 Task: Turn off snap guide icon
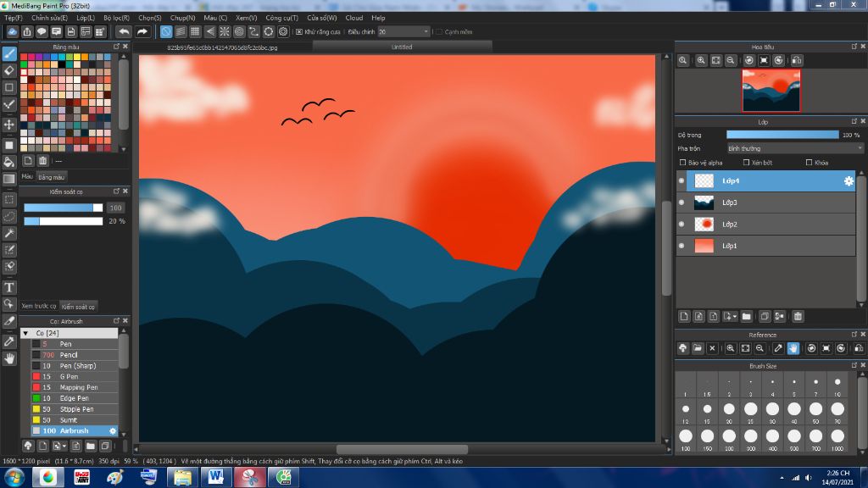pos(165,31)
